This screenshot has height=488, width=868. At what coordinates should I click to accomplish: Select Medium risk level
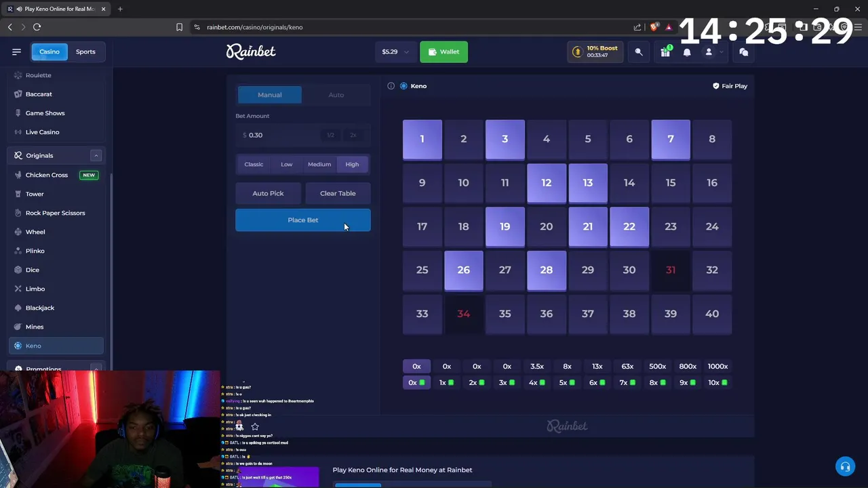click(319, 164)
